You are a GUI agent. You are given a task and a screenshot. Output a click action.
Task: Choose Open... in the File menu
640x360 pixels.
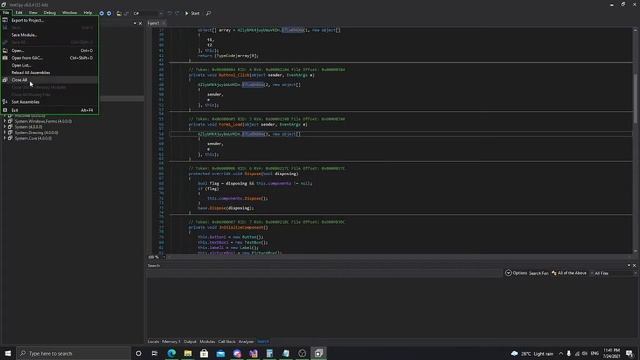(49, 51)
